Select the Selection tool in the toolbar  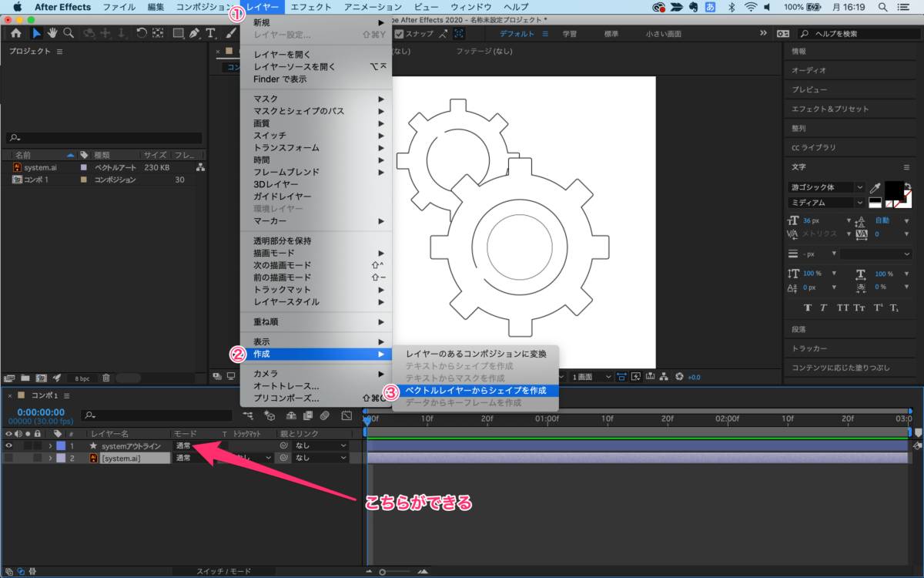pos(37,33)
